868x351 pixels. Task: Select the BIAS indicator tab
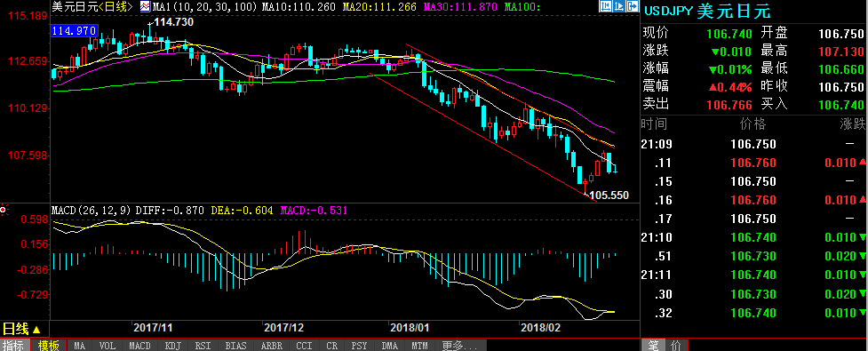pyautogui.click(x=236, y=346)
